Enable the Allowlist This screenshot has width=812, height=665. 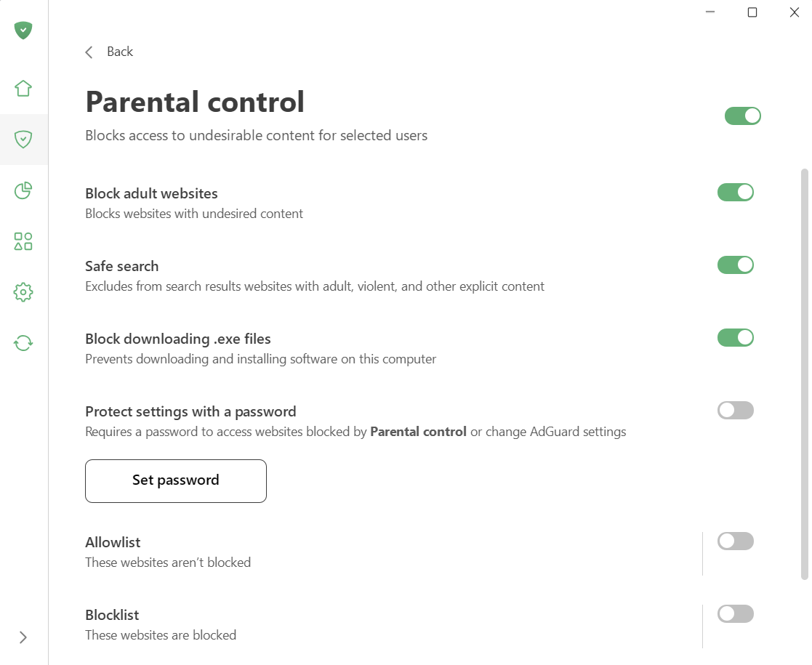coord(735,541)
